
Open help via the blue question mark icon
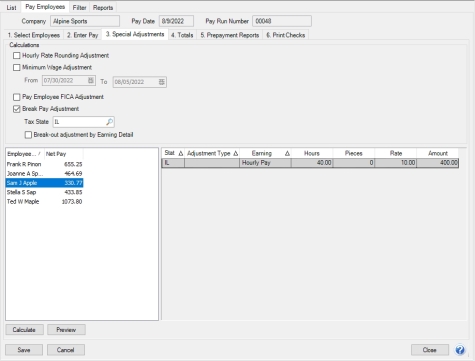click(460, 350)
